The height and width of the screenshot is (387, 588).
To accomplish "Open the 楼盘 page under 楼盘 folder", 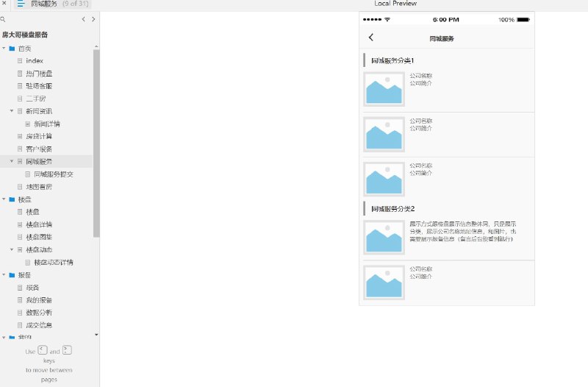I will click(32, 212).
